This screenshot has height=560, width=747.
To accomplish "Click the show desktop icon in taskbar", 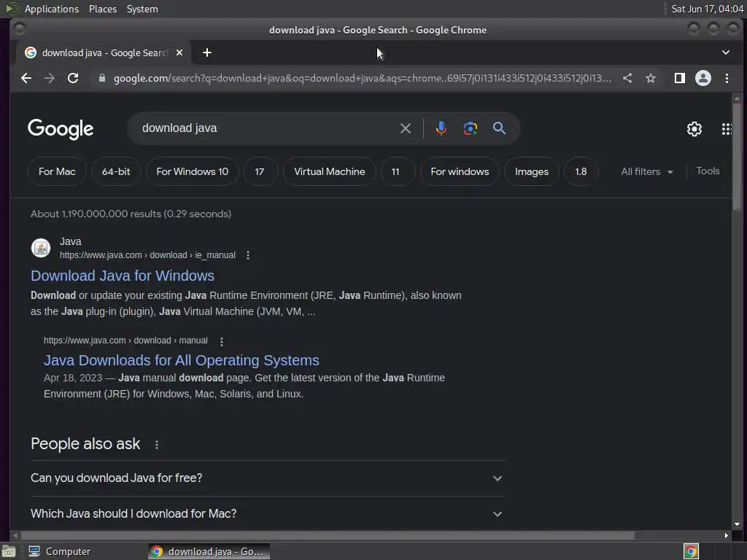I will click(x=9, y=551).
